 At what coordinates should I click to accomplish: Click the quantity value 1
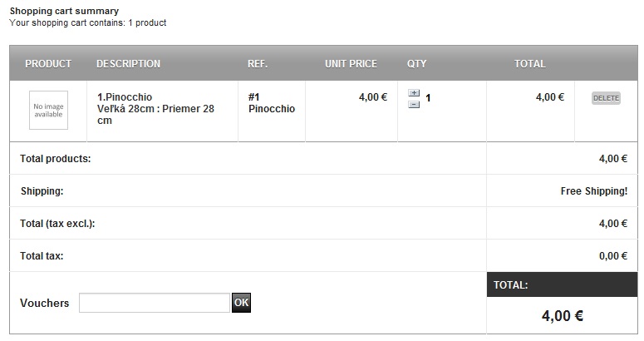pos(428,98)
